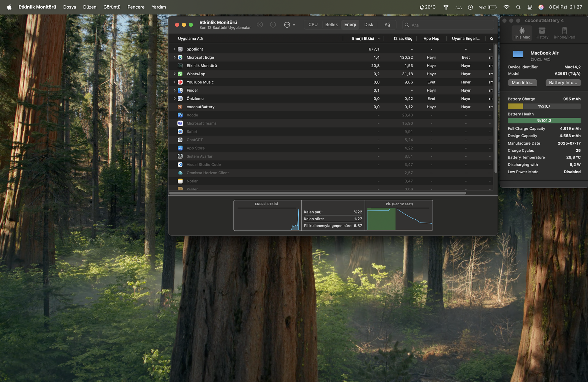Screen dimensions: 588x382
Task: Click the process info (i) toolbar icon
Action: pyautogui.click(x=273, y=25)
